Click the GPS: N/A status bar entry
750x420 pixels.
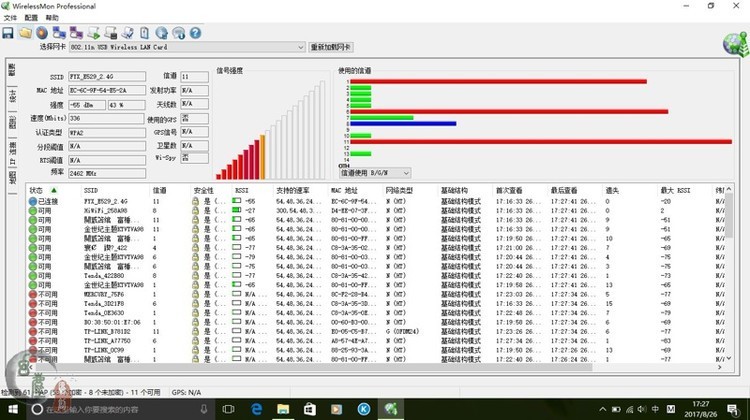pyautogui.click(x=187, y=392)
